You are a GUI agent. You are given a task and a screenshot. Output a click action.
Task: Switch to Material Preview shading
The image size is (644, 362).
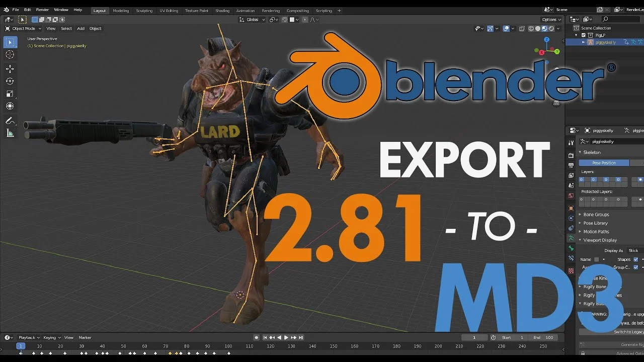pos(544,29)
